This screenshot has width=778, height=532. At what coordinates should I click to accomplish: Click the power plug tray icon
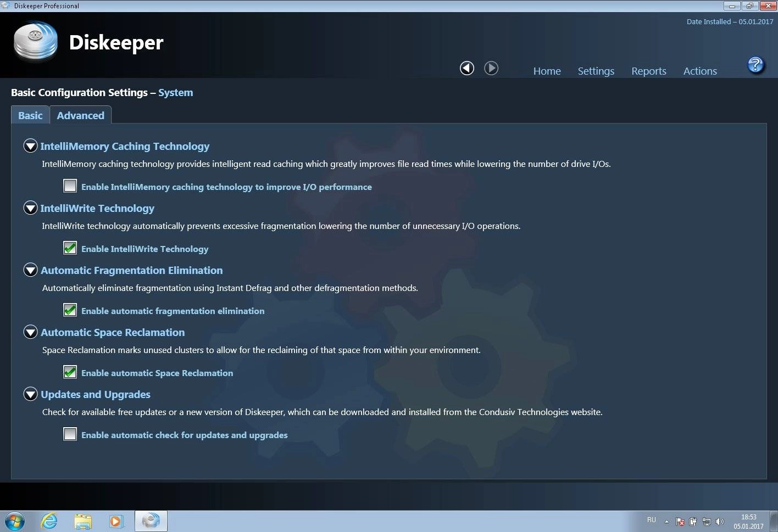(693, 522)
